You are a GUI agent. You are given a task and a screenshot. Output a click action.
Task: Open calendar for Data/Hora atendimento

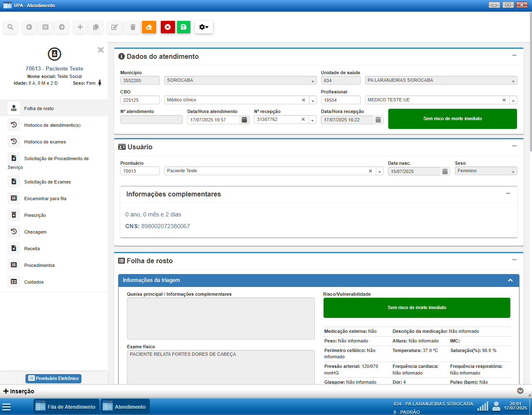[x=244, y=120]
